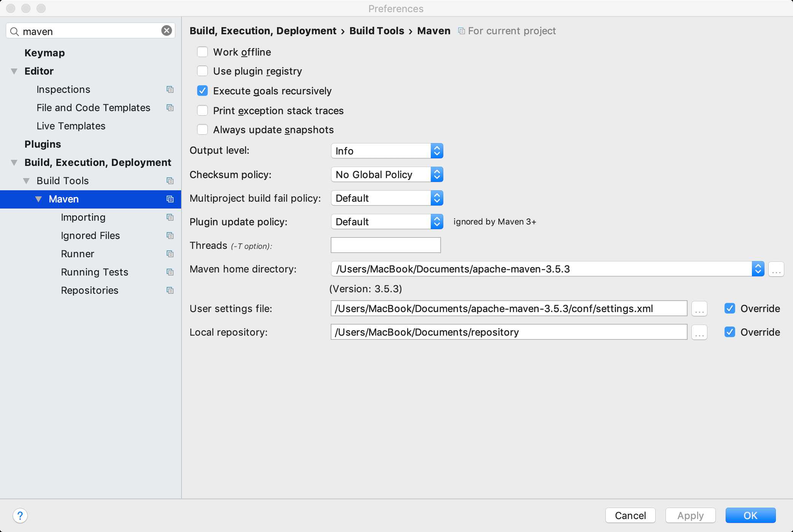Enable Always update snapshots

click(x=202, y=129)
